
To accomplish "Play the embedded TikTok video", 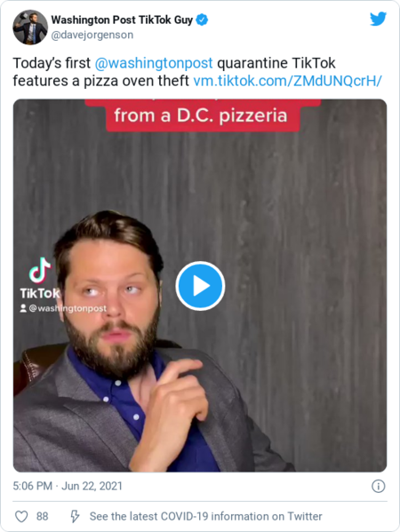I will tap(200, 286).
